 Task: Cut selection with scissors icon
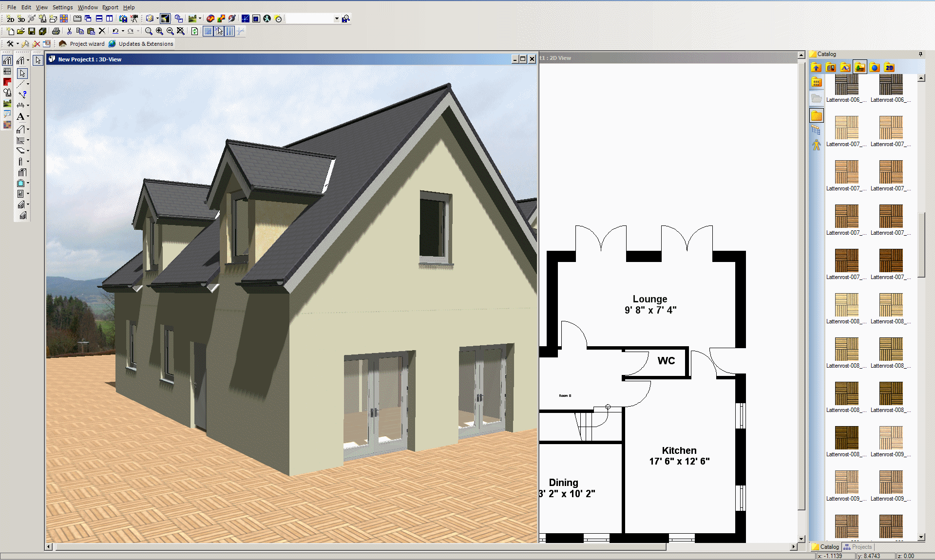[70, 31]
